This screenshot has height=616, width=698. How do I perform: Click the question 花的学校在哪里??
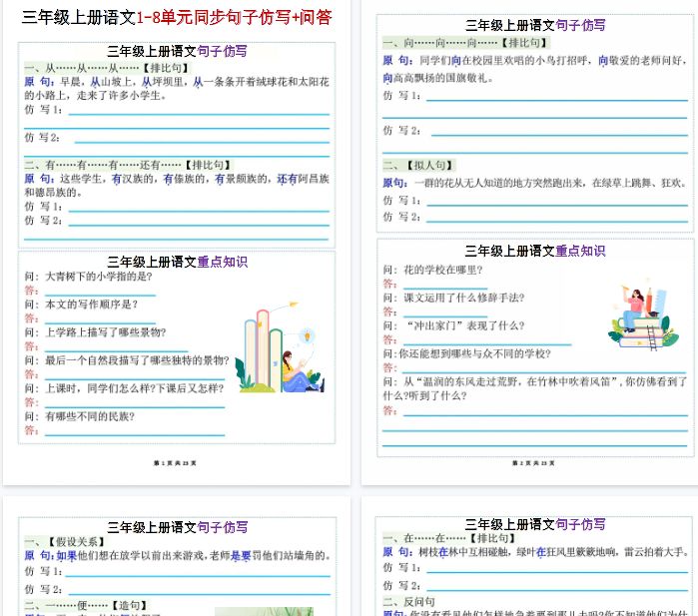click(443, 270)
